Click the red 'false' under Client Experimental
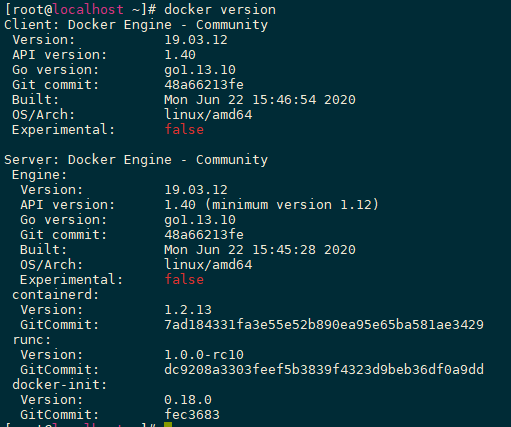Screen dimensions: 511x427 pos(184,129)
